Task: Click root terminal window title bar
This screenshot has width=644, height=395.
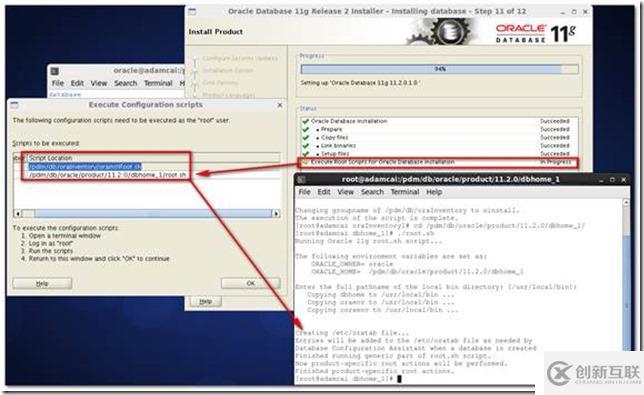Action: tap(462, 180)
